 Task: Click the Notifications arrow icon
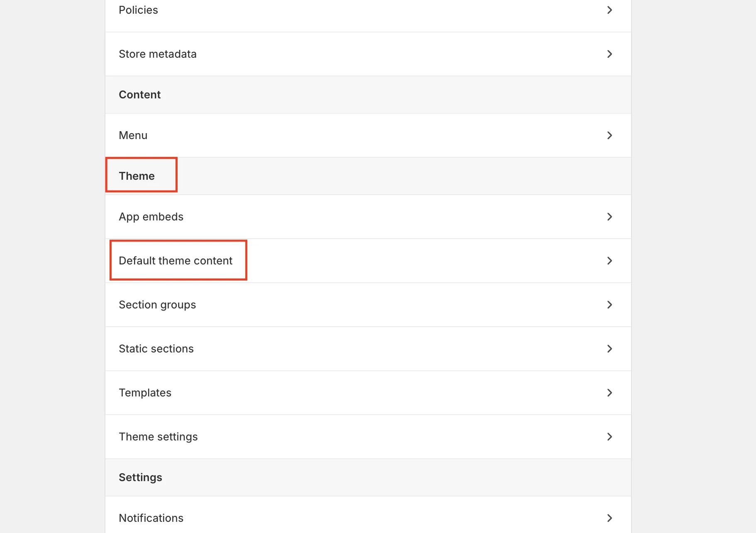click(610, 518)
